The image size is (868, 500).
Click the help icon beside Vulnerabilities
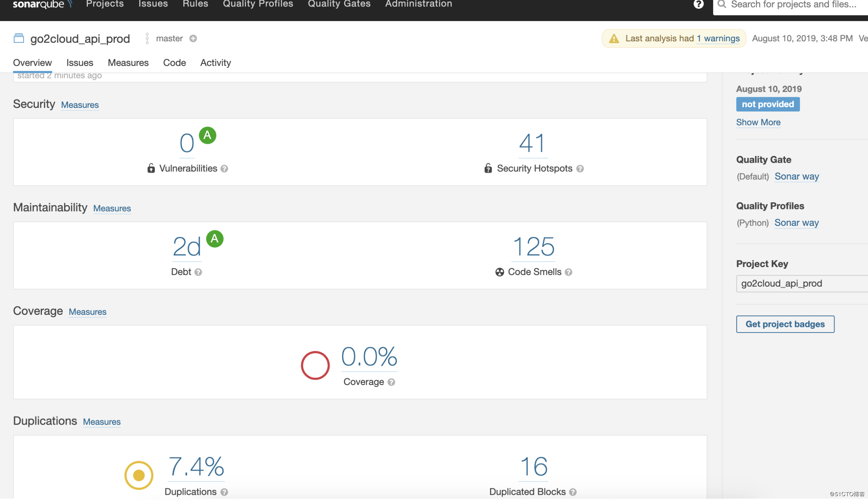[x=224, y=169]
